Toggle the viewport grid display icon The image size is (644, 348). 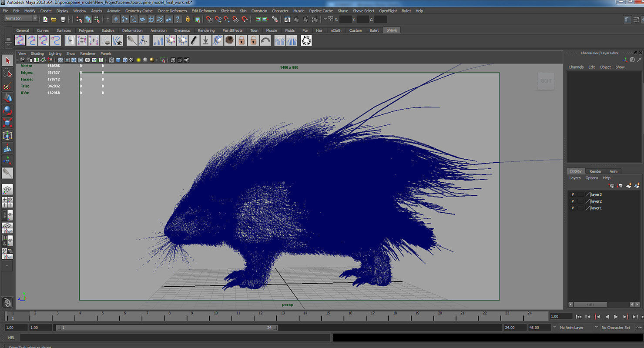(x=60, y=60)
